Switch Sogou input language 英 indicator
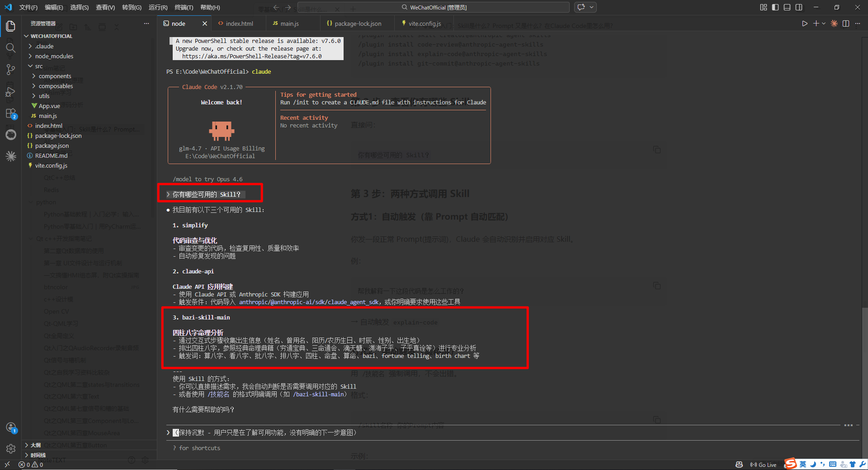 tap(803, 464)
